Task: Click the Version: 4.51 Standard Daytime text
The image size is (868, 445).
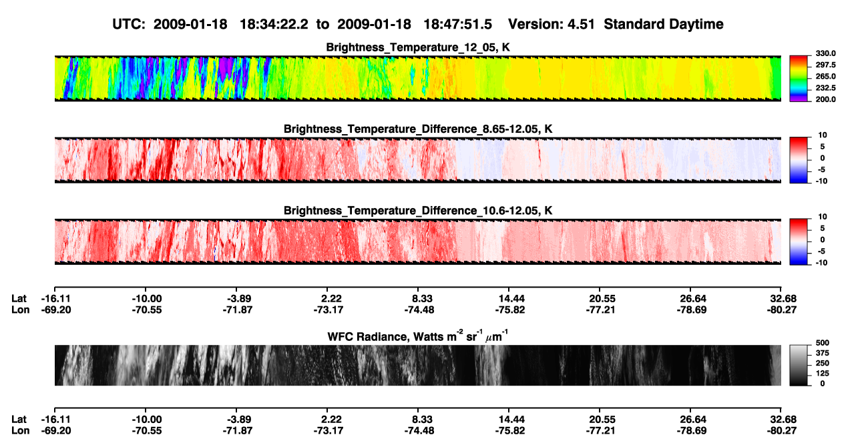Action: pyautogui.click(x=616, y=24)
